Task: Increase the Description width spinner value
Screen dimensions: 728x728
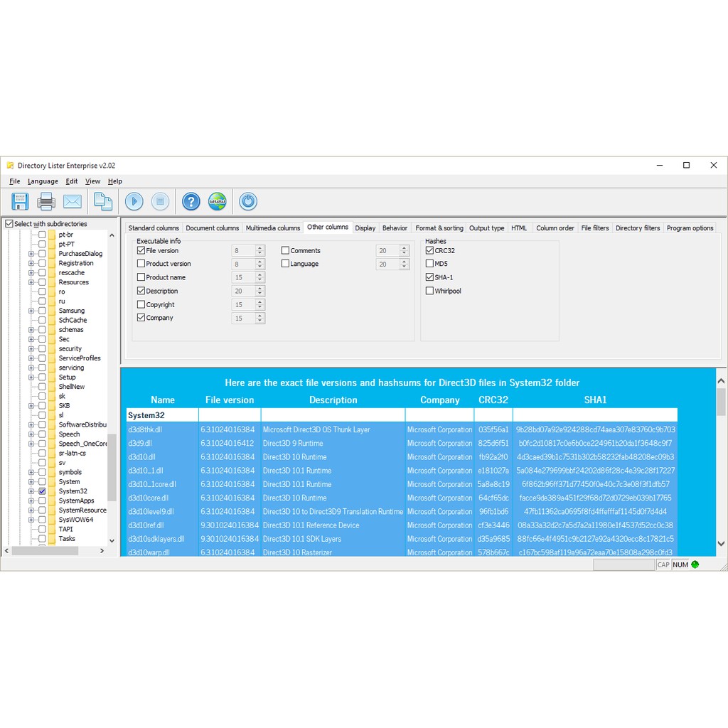Action: coord(260,289)
